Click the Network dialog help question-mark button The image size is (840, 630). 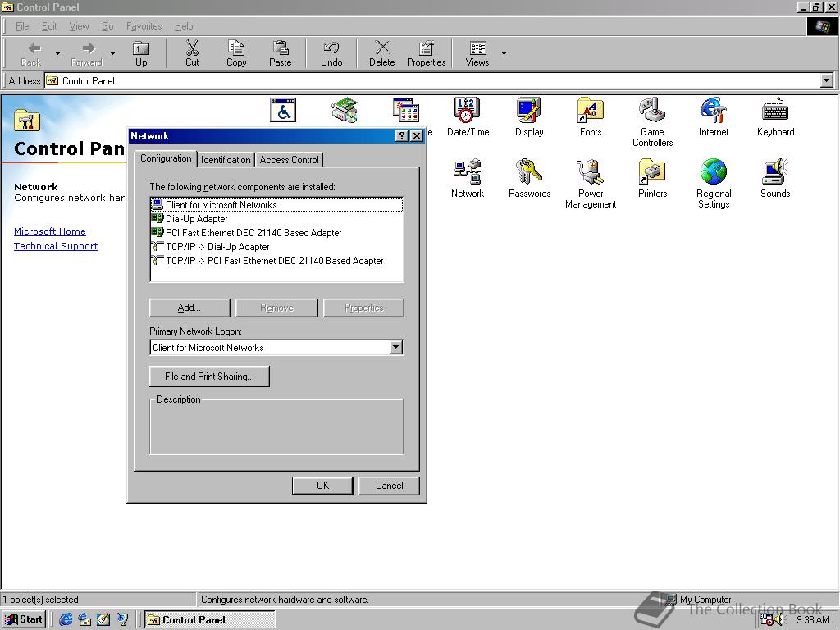click(x=401, y=136)
